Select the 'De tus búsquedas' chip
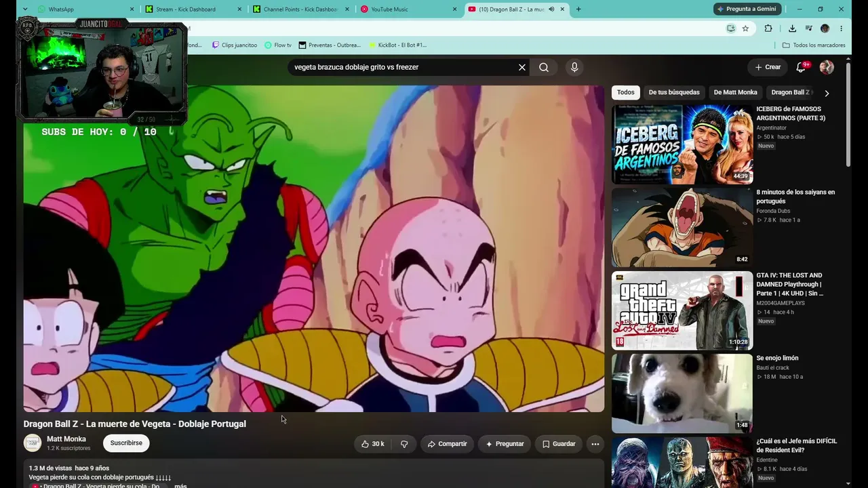The image size is (868, 488). pos(674,92)
